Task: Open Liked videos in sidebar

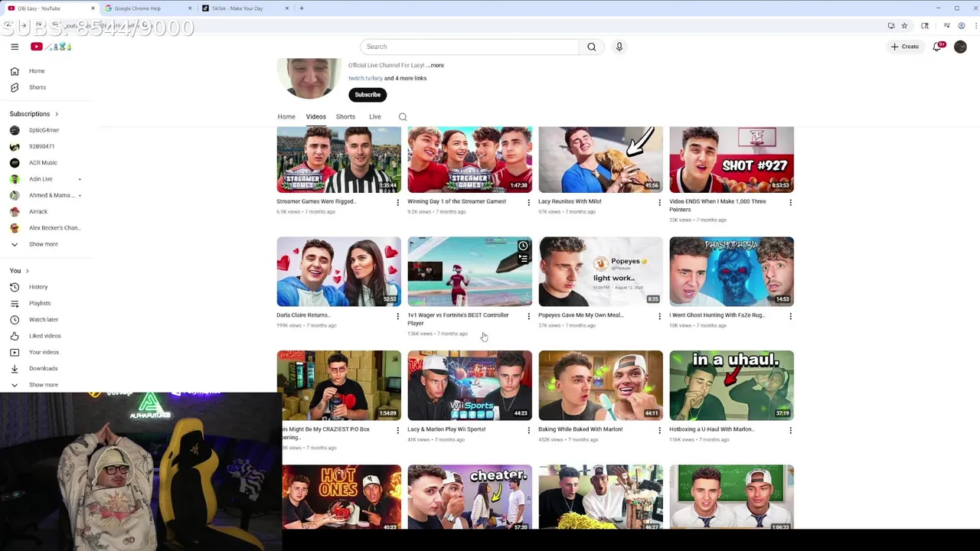Action: (x=46, y=336)
